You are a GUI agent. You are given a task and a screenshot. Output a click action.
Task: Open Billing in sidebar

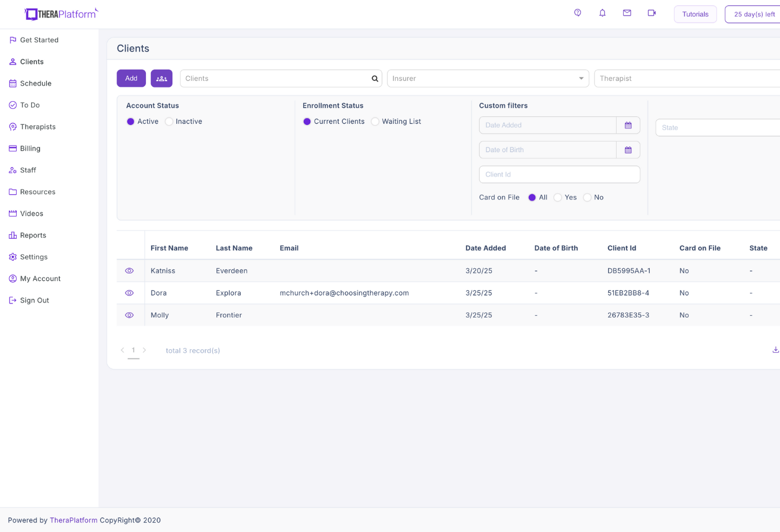click(x=25, y=149)
